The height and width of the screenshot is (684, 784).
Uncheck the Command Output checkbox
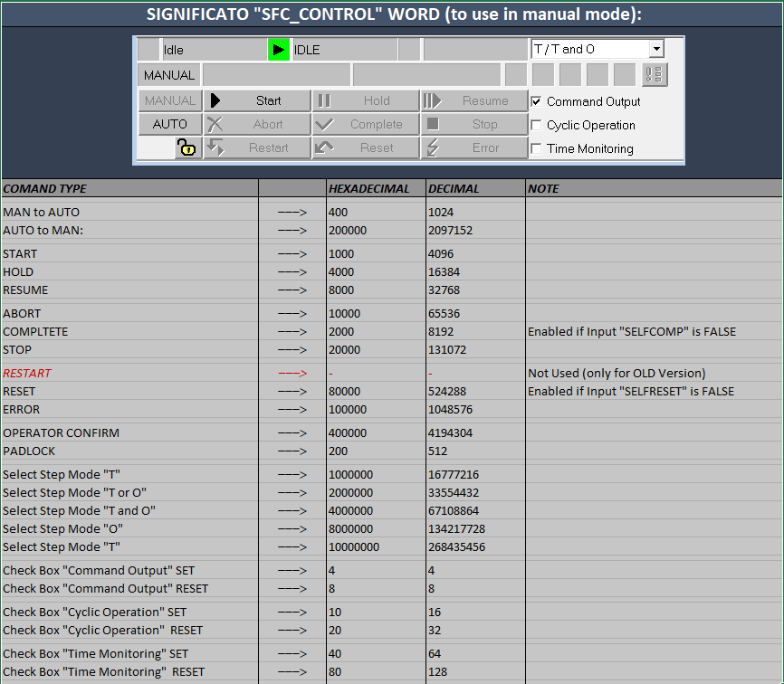(537, 101)
